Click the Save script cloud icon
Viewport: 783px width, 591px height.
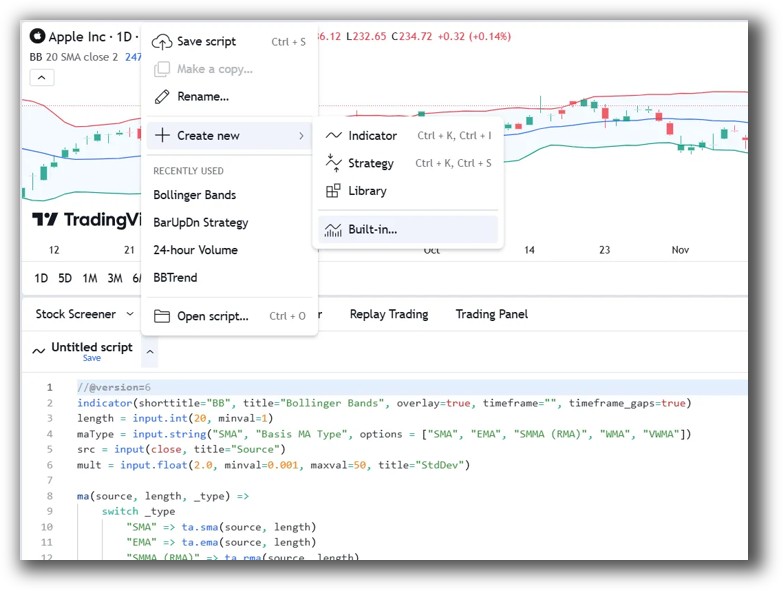coord(162,42)
